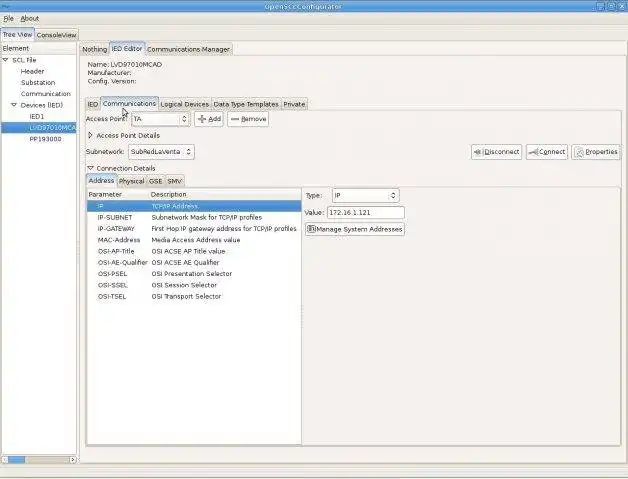
Task: Collapse the Devices (IED) tree node
Action: [14, 105]
